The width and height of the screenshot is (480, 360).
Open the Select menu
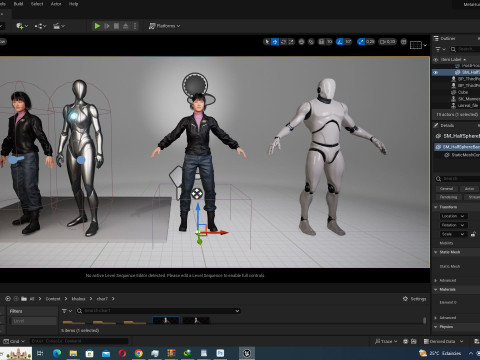(37, 4)
